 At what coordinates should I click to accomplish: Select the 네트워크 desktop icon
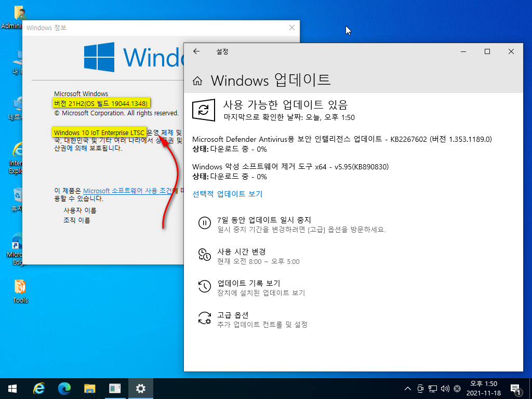(x=16, y=109)
